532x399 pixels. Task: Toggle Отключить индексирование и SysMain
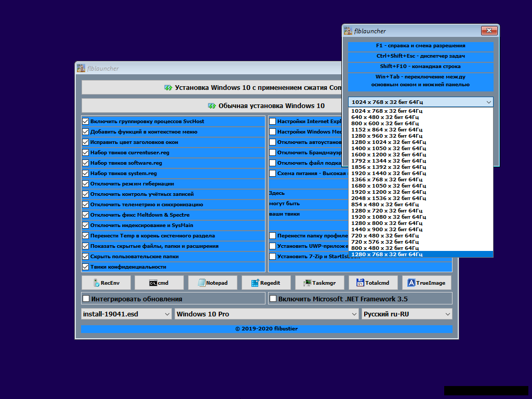pos(86,225)
